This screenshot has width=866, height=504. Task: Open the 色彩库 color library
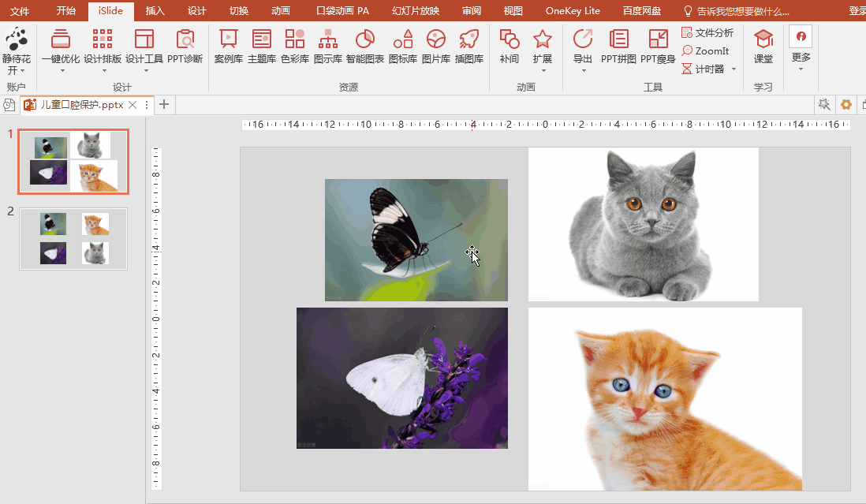coord(295,46)
